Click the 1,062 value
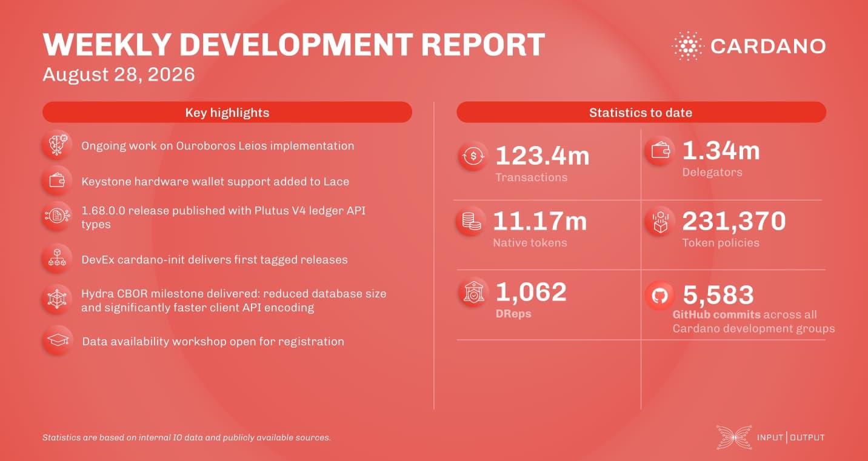The height and width of the screenshot is (461, 868). tap(532, 292)
